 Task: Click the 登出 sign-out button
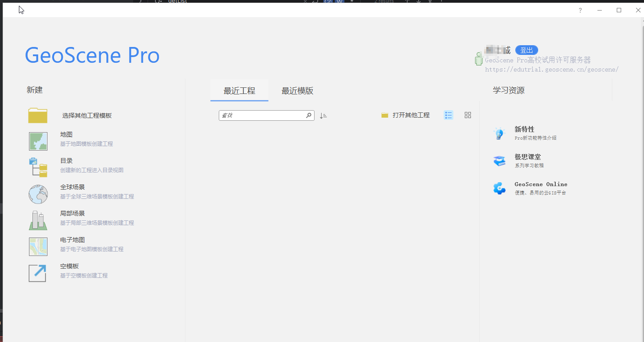527,50
